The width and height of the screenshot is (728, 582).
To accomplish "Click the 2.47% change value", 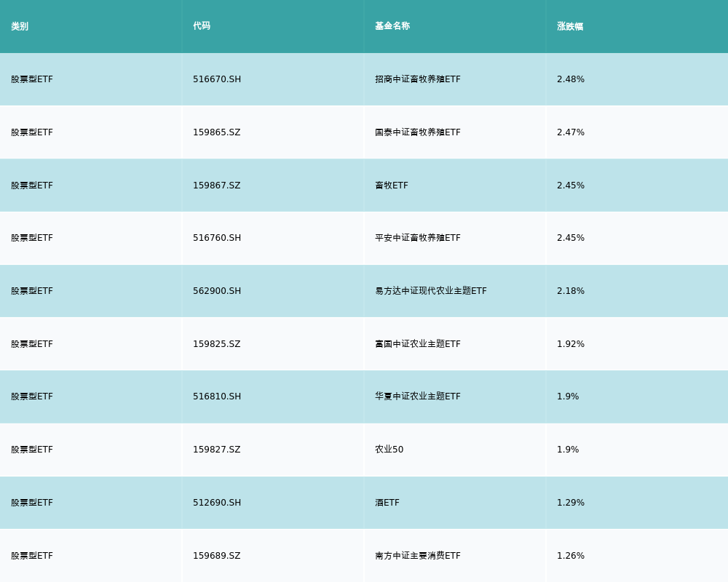I will pyautogui.click(x=571, y=132).
